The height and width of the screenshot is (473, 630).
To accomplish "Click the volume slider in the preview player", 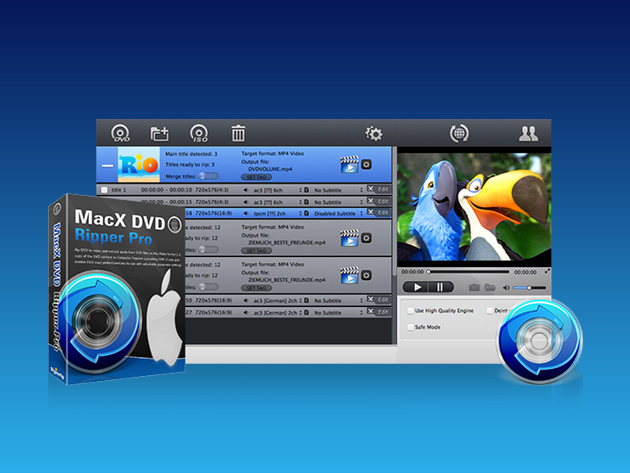I will pos(527,287).
